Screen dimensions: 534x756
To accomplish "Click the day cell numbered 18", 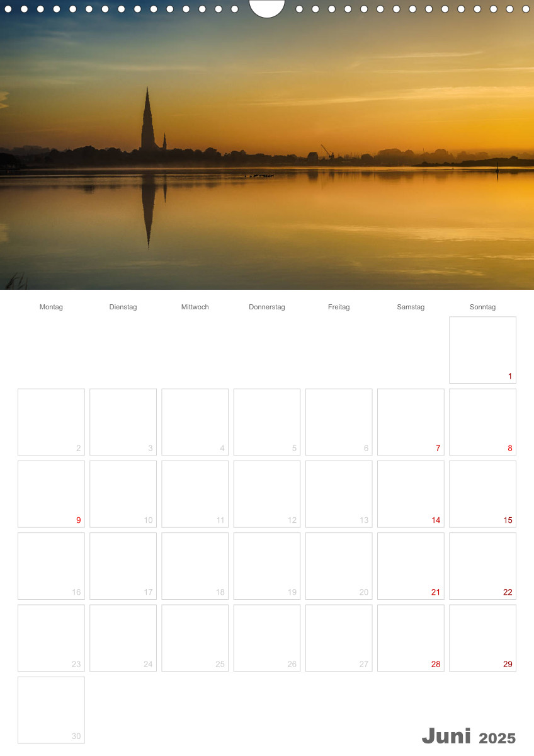I will coord(195,566).
